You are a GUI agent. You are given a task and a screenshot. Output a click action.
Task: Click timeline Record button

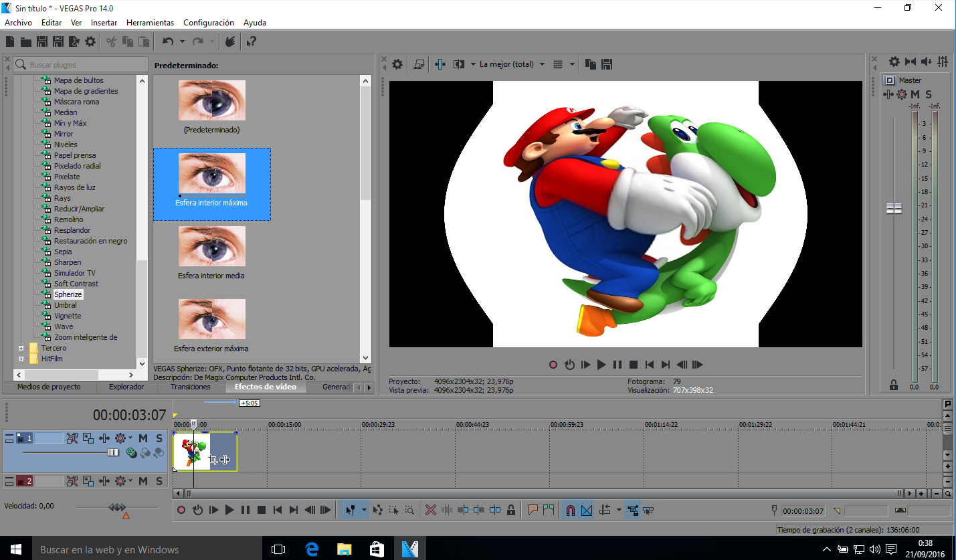[181, 510]
